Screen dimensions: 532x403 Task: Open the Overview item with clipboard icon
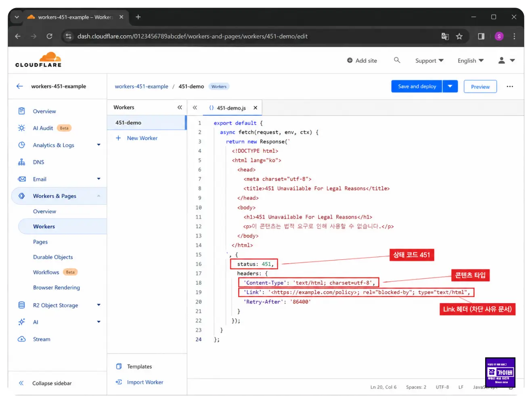(x=44, y=111)
